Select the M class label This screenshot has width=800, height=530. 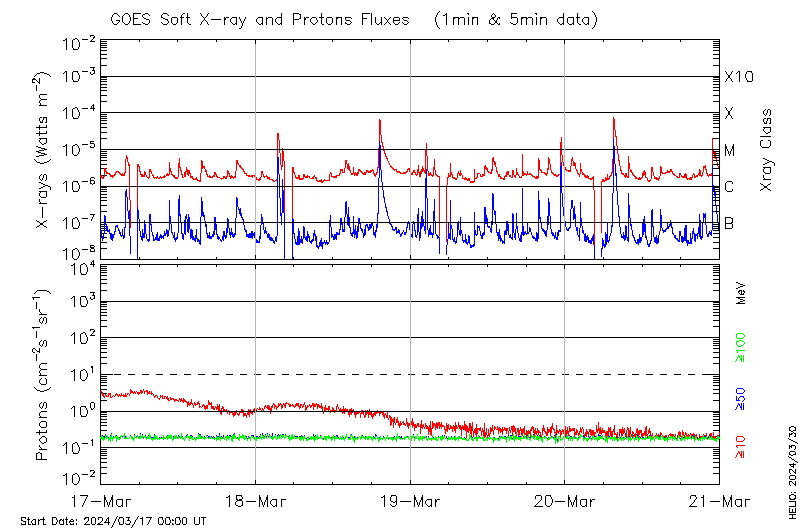(x=730, y=151)
